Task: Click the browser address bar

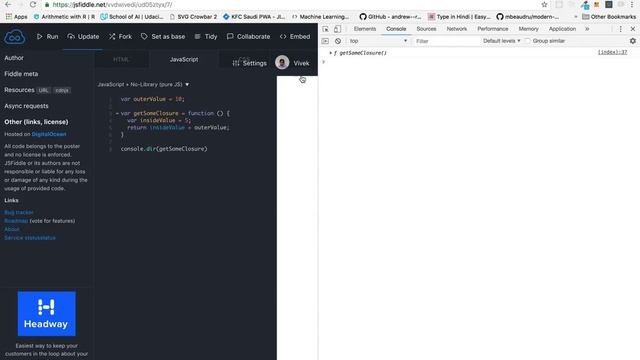Action: pyautogui.click(x=286, y=4)
